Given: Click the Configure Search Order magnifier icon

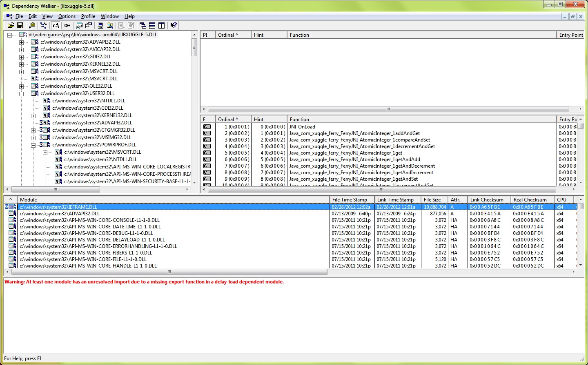Looking at the screenshot, I should click(110, 25).
